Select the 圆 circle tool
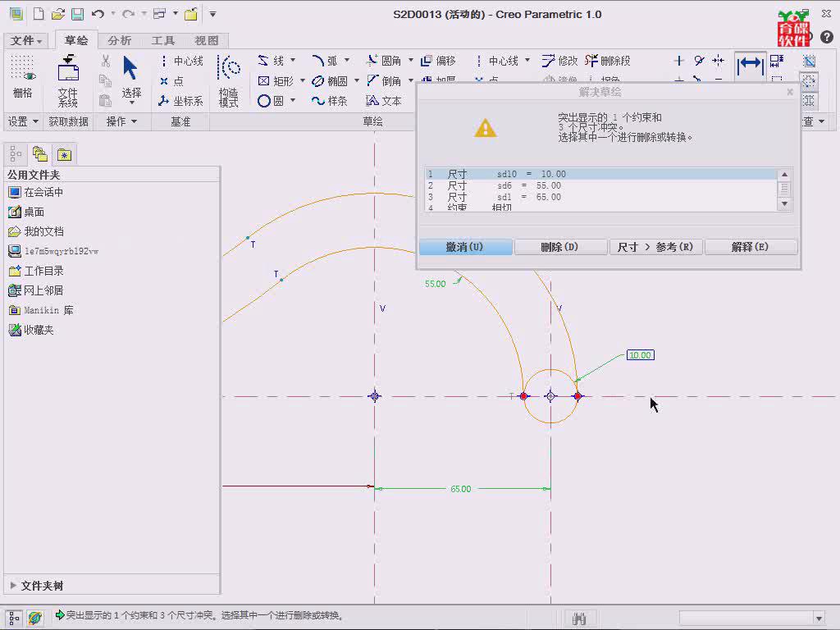840x630 pixels. pos(271,101)
